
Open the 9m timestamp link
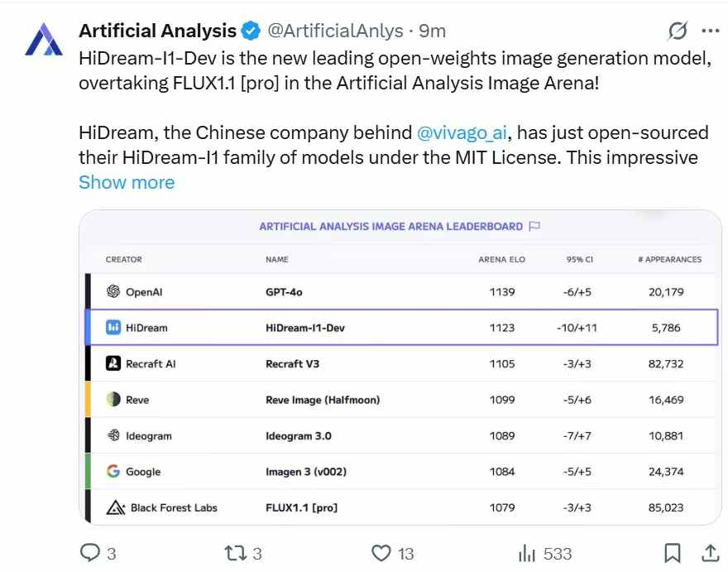coord(433,31)
